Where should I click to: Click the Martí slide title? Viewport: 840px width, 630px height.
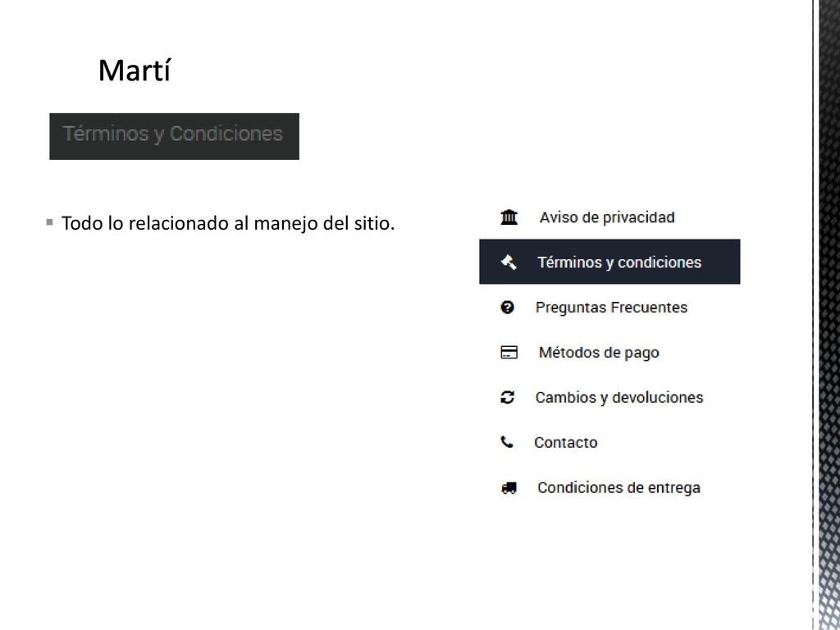tap(135, 71)
